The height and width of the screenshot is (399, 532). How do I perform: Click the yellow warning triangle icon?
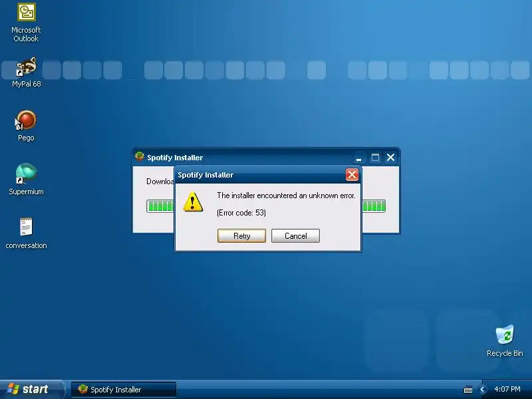pos(193,202)
